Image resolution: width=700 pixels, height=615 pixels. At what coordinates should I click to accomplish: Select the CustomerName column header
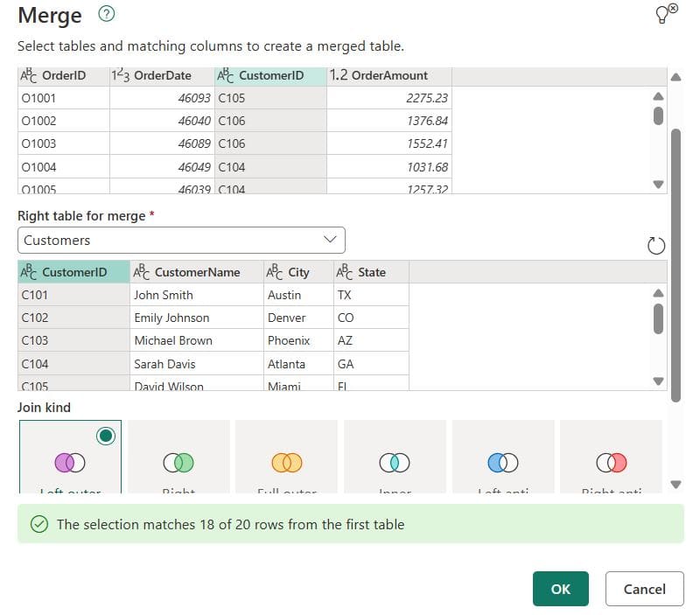[197, 272]
